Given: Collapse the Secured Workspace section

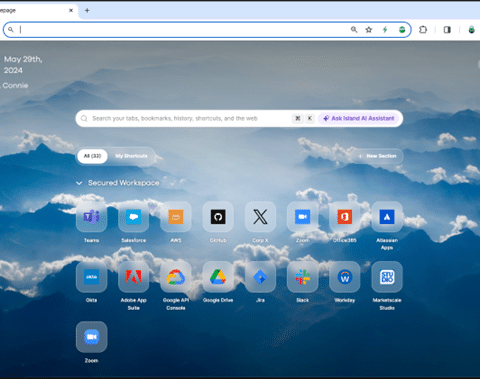Looking at the screenshot, I should (79, 183).
